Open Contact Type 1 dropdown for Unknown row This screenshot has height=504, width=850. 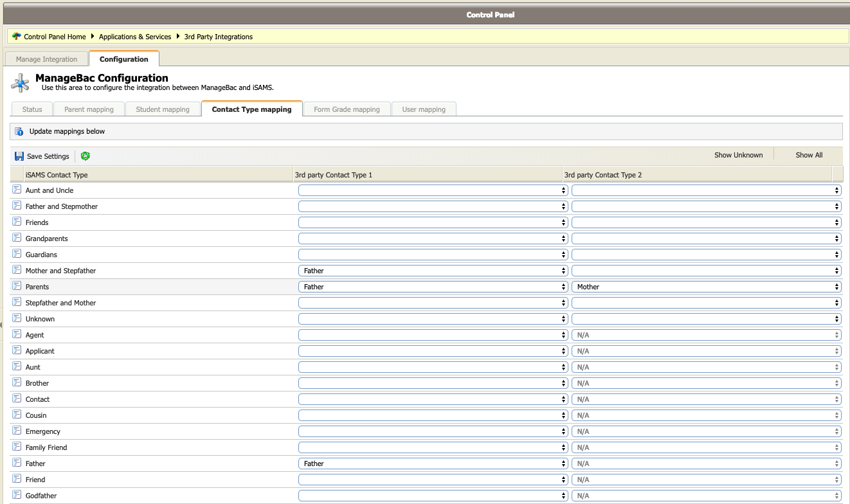(433, 319)
